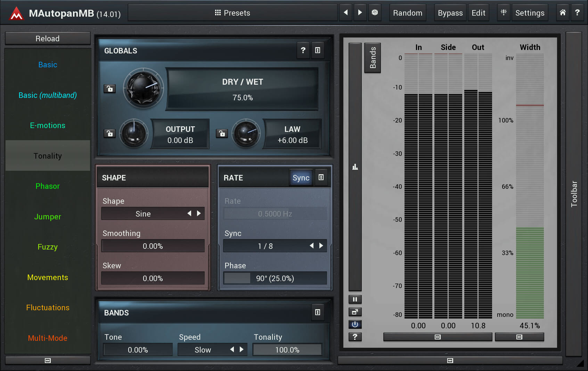Open Bands panel presets icon
The height and width of the screenshot is (371, 588).
coord(318,312)
